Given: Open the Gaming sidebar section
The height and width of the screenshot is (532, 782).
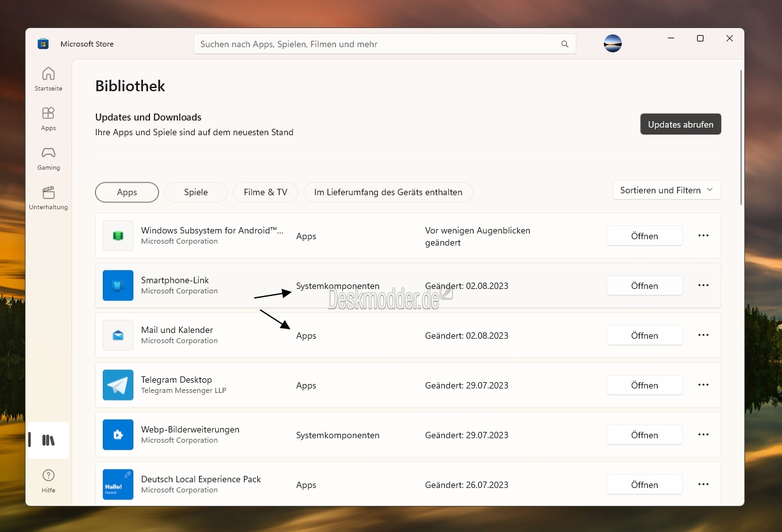Looking at the screenshot, I should [x=49, y=158].
